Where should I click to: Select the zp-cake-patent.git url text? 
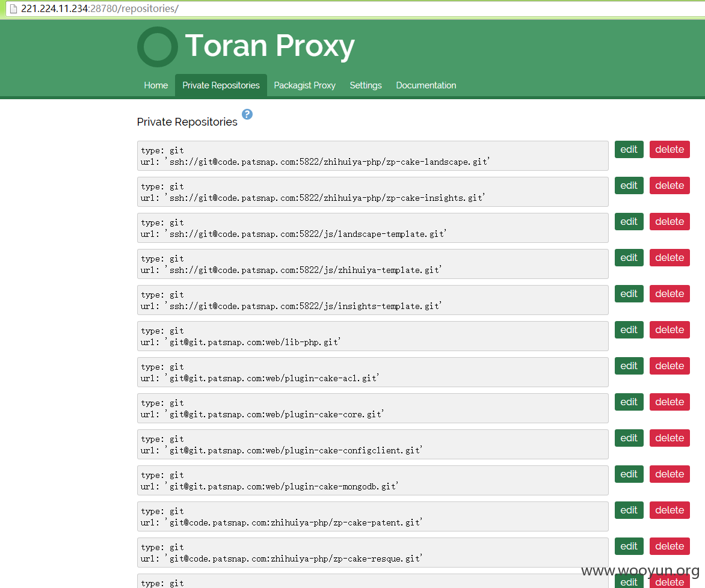tap(282, 522)
